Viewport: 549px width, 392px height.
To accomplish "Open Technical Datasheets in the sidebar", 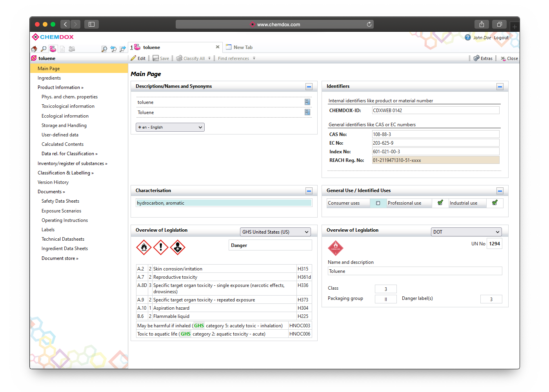I will click(x=63, y=239).
